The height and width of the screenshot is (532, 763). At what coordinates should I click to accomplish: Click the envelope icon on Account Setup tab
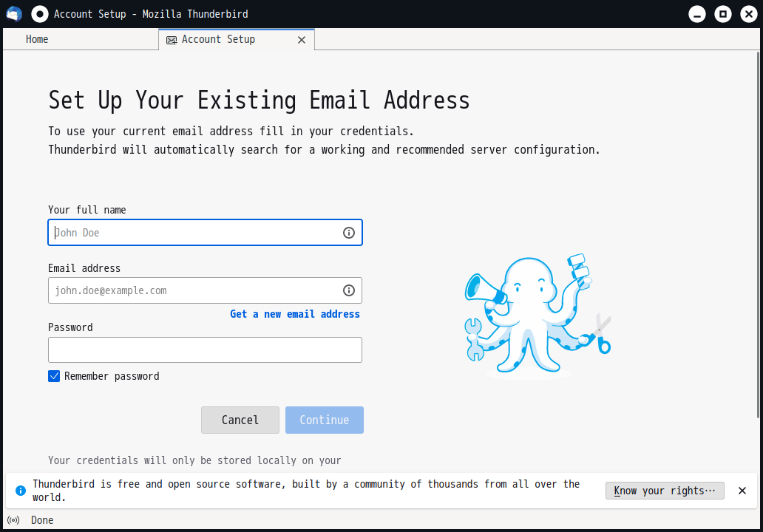[172, 40]
